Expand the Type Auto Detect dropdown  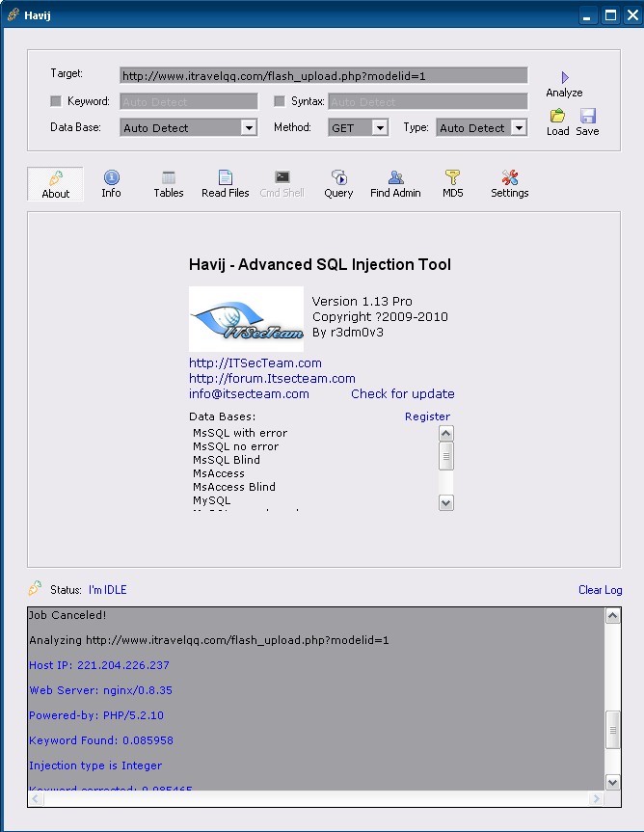[519, 128]
